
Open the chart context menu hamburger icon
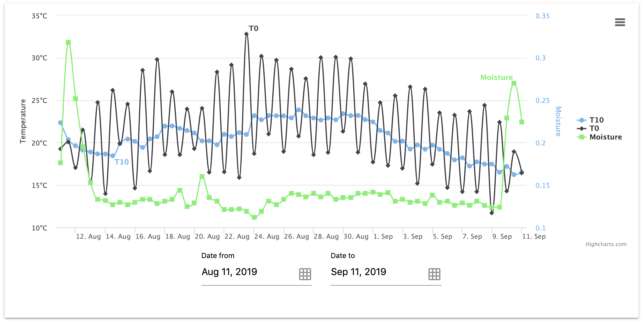pyautogui.click(x=621, y=22)
